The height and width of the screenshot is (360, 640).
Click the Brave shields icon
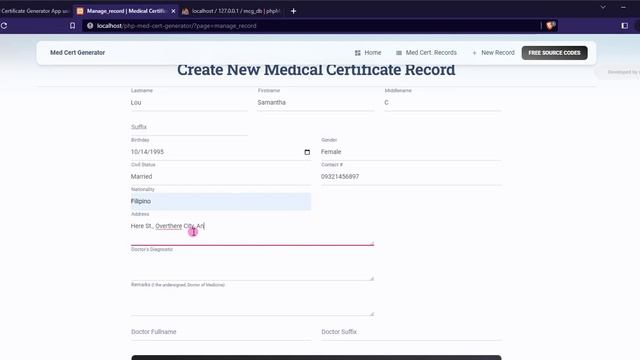click(550, 26)
